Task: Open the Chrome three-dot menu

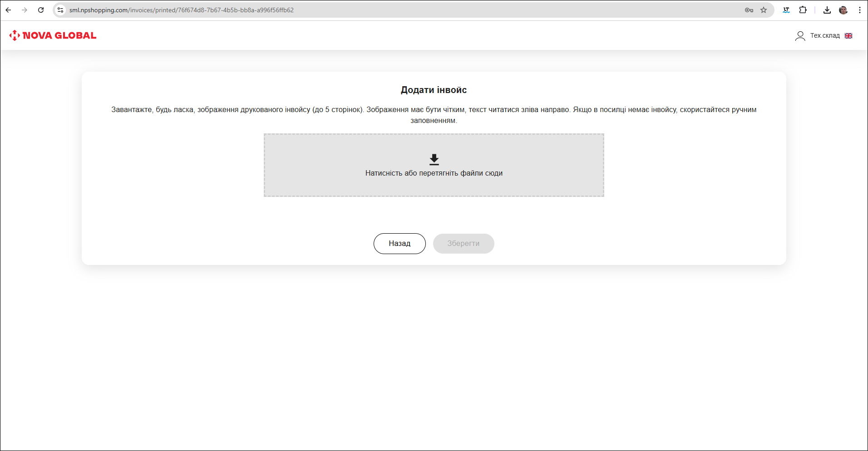Action: pyautogui.click(x=859, y=10)
